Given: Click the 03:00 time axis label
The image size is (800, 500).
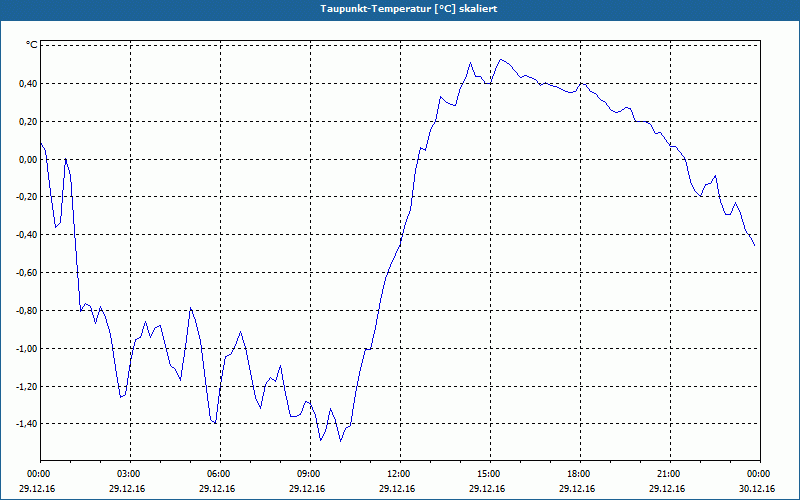Looking at the screenshot, I should (x=131, y=474).
